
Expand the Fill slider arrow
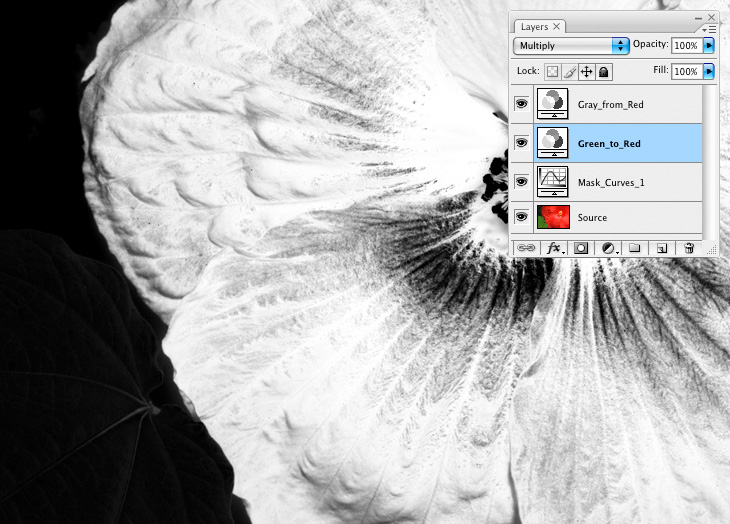click(x=709, y=72)
